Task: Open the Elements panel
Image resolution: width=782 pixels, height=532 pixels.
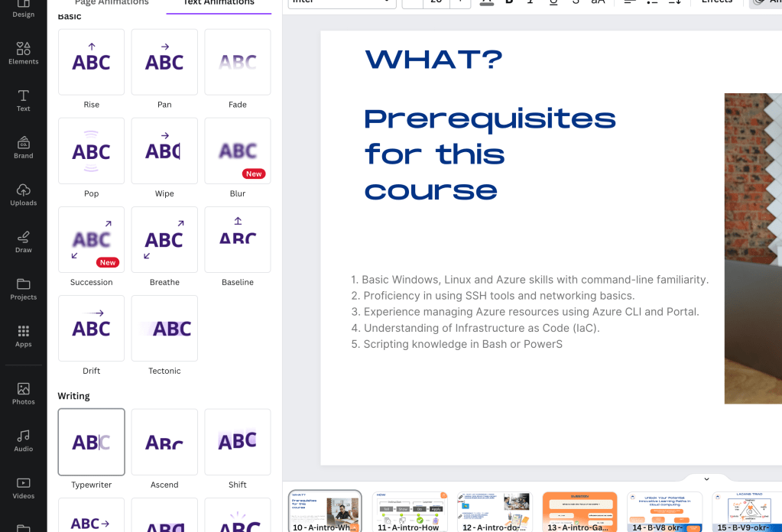Action: coord(24,53)
